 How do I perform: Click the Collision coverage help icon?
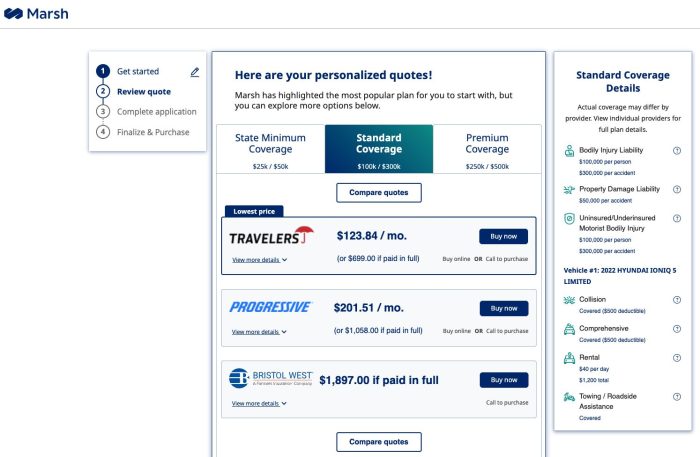(677, 299)
